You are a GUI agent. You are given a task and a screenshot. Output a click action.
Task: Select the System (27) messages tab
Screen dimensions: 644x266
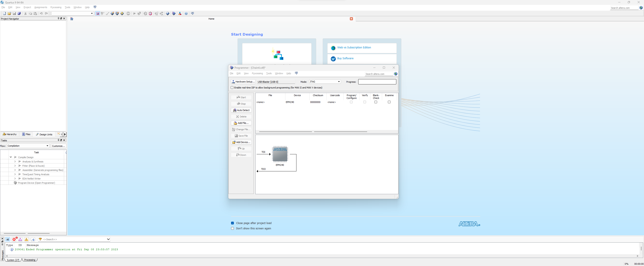pos(13,260)
